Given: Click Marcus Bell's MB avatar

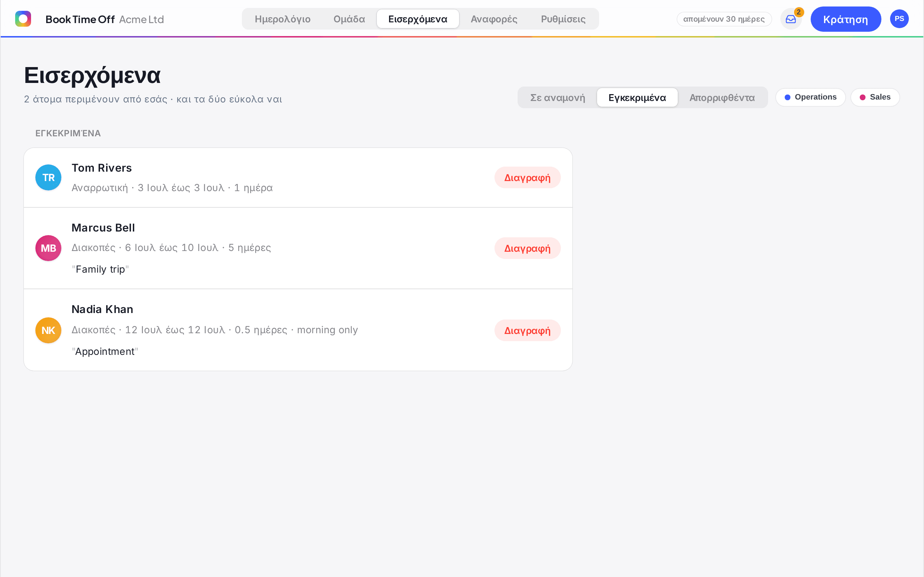Looking at the screenshot, I should coord(48,248).
